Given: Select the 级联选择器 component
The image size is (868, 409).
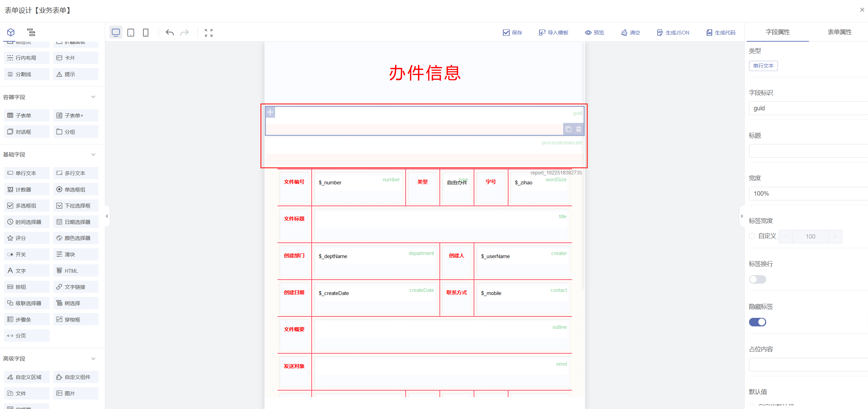Looking at the screenshot, I should click(x=27, y=303).
